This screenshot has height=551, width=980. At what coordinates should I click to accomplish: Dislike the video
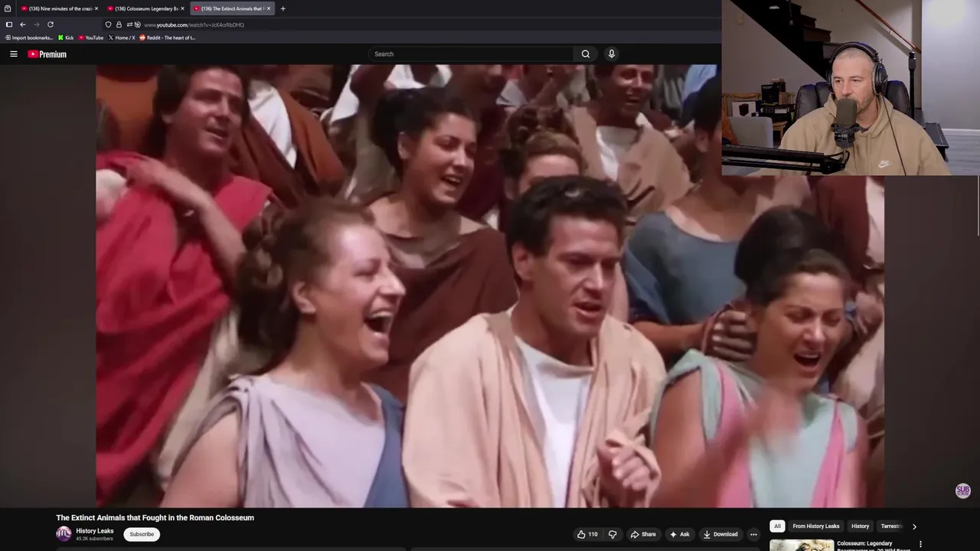coord(612,534)
